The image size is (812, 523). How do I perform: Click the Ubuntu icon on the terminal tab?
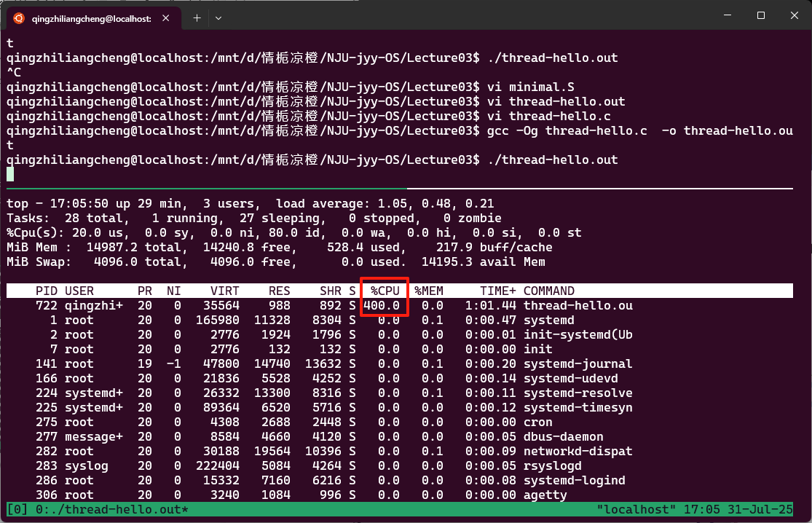coord(18,17)
